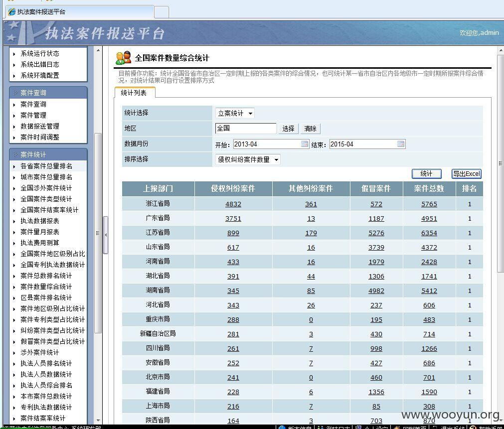This screenshot has height=429, width=504.
Task: Open the 排序选择 dropdown showing 侵权纠纷案件数量
Action: tap(248, 159)
